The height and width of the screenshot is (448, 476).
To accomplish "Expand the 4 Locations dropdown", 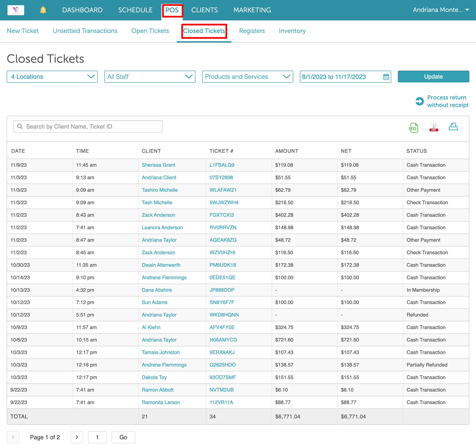I will pyautogui.click(x=52, y=77).
